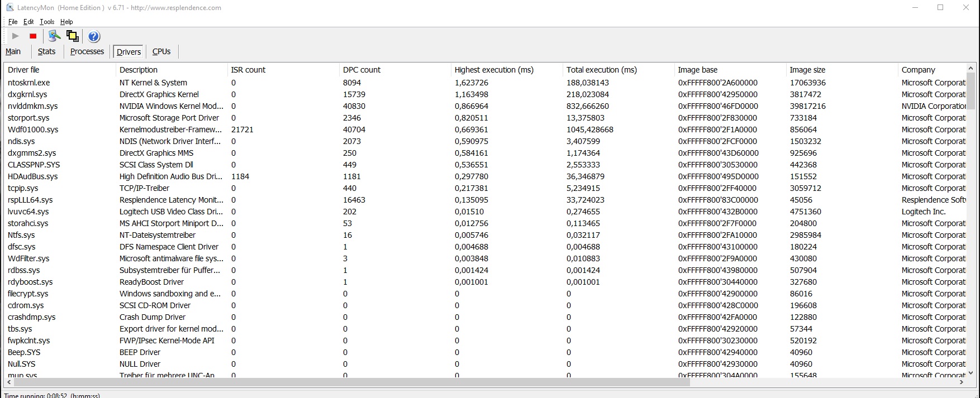Viewport: 980px width, 398px height.
Task: Select the CLASSPNP.SYS driver row
Action: click(x=486, y=165)
